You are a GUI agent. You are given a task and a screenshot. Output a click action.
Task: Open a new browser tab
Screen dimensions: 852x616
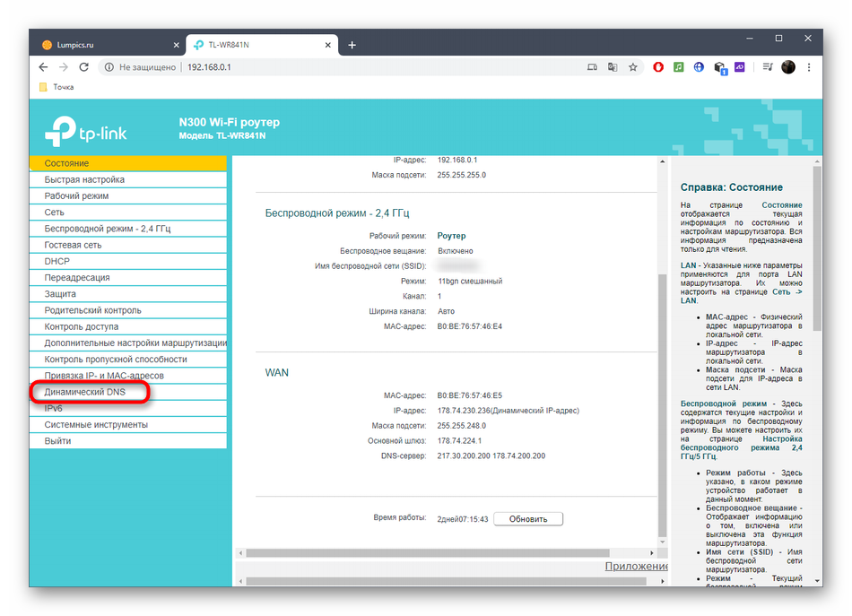pos(352,45)
